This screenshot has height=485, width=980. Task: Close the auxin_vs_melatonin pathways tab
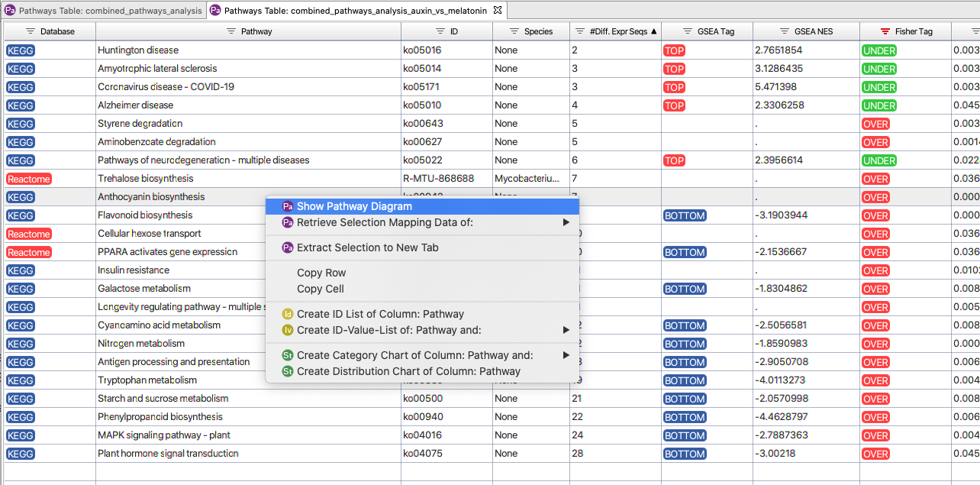pos(498,10)
